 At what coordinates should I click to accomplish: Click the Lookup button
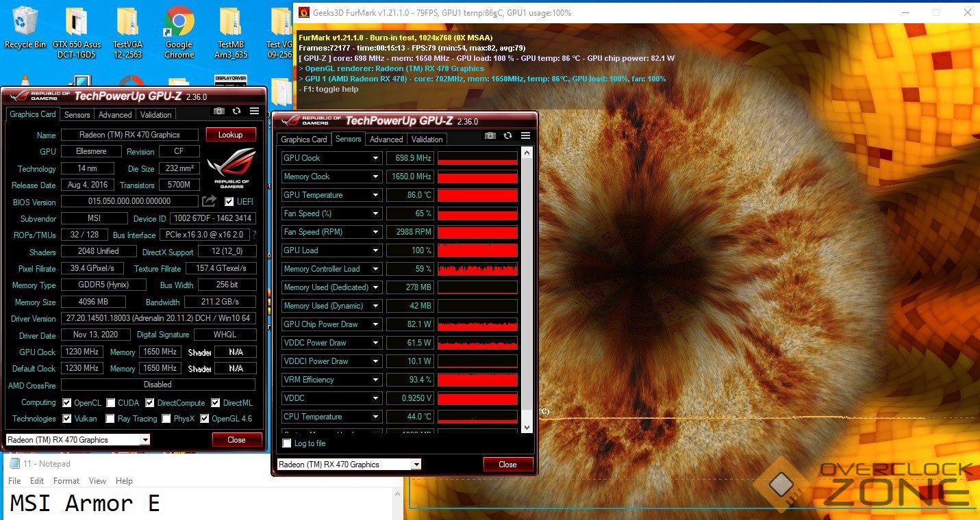click(x=231, y=135)
